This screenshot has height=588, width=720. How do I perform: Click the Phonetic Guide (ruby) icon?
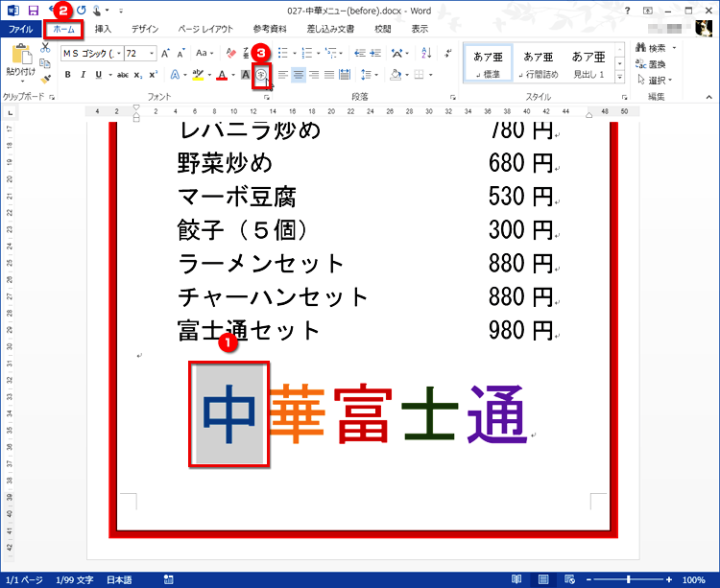pos(246,53)
